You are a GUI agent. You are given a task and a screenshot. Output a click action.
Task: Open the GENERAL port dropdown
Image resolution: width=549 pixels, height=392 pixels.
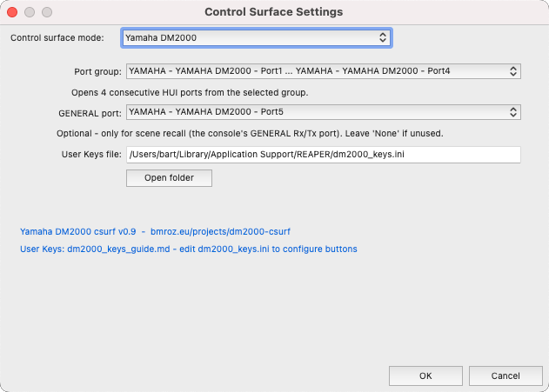tap(324, 112)
